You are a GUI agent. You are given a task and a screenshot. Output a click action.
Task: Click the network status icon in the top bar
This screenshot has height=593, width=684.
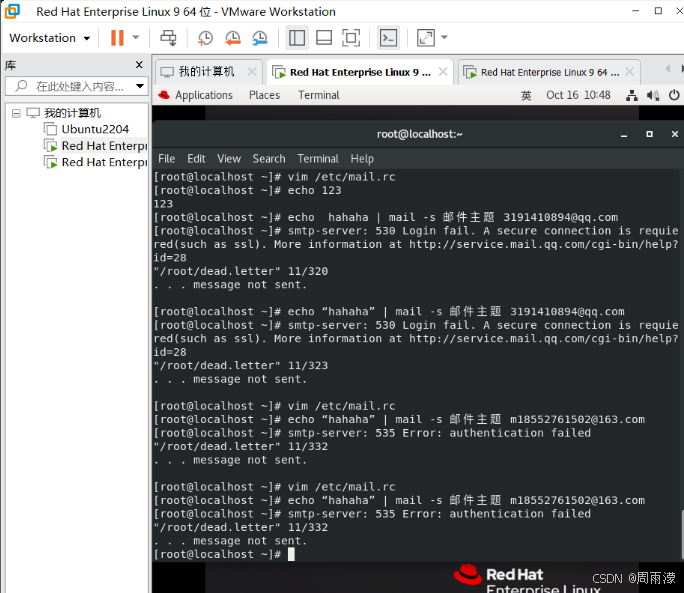632,95
